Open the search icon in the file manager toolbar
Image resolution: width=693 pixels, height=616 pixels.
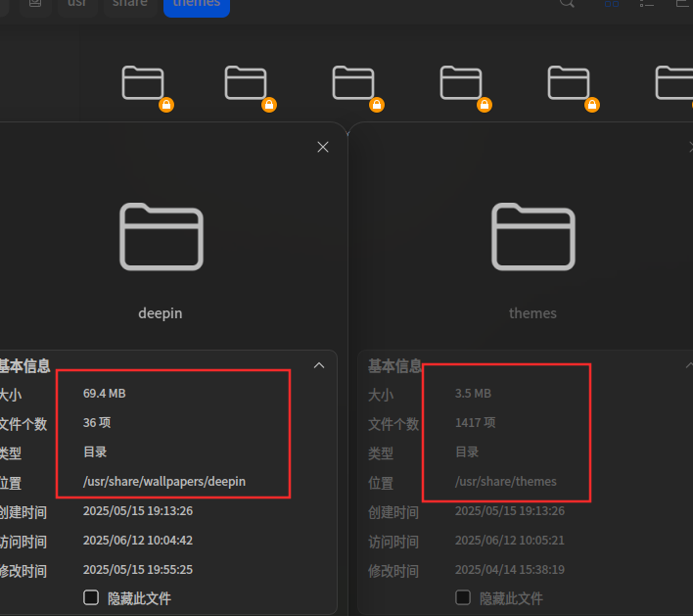click(x=567, y=4)
